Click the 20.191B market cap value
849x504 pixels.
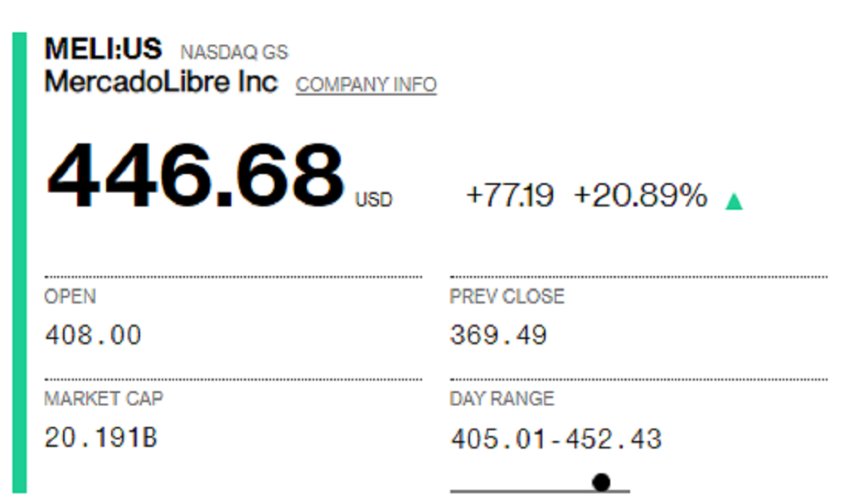[x=100, y=438]
